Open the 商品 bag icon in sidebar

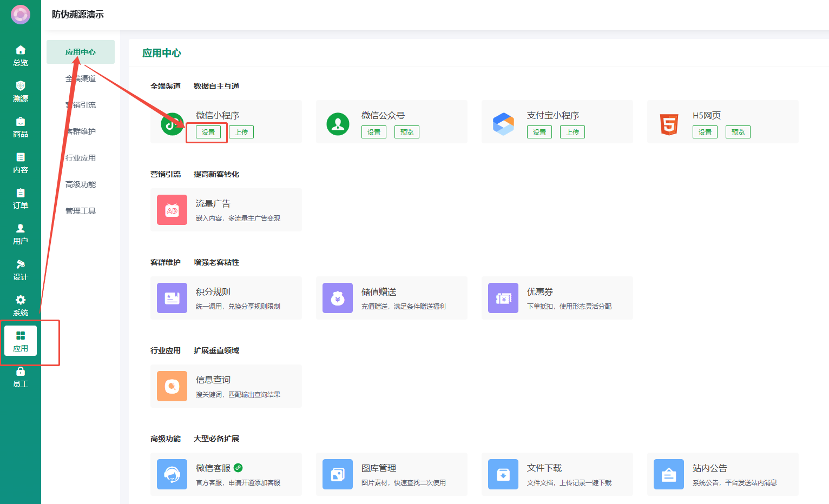pyautogui.click(x=21, y=122)
